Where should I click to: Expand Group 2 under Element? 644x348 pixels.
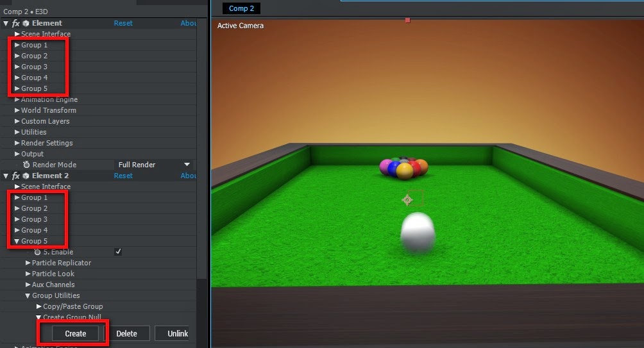17,56
